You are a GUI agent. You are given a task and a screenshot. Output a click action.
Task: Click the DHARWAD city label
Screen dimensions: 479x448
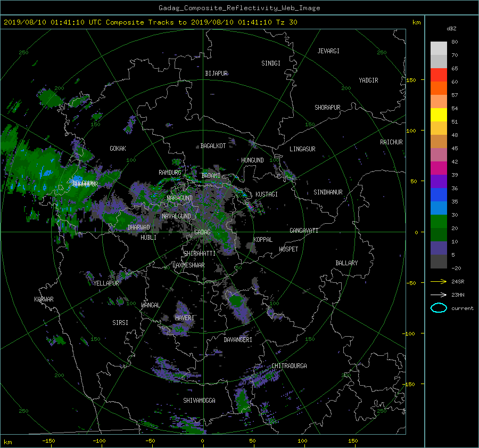click(139, 227)
